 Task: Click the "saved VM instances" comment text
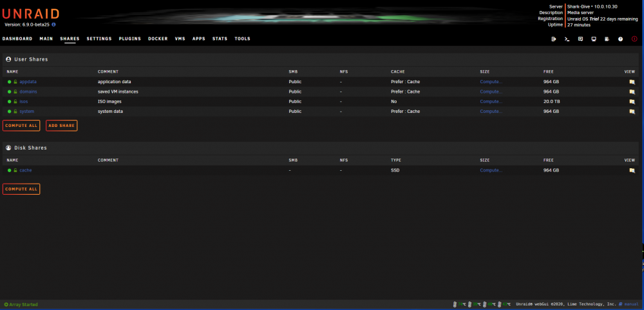coord(118,92)
